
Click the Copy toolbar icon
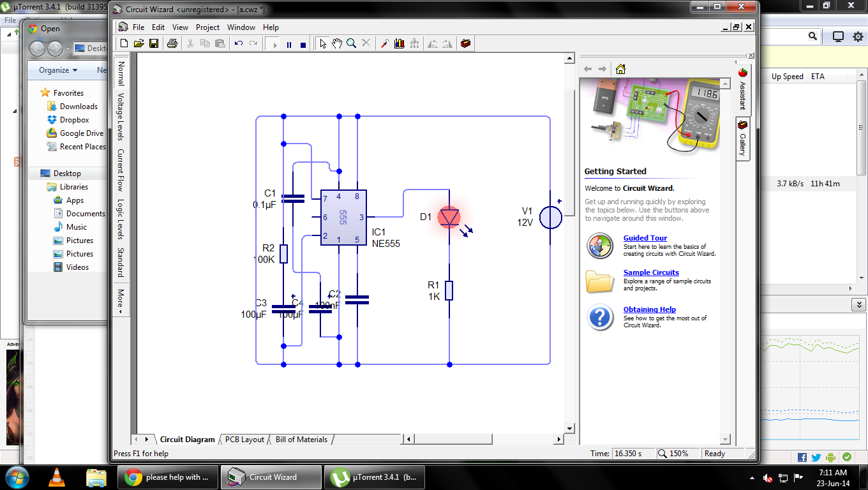[205, 43]
